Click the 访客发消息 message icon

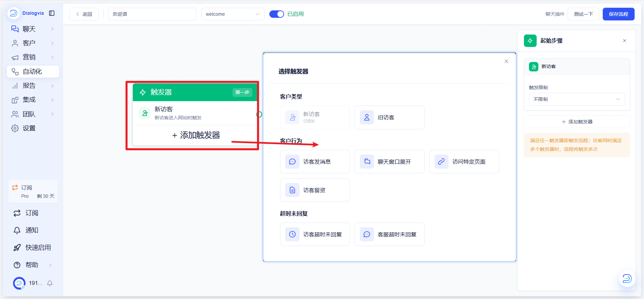tap(292, 162)
